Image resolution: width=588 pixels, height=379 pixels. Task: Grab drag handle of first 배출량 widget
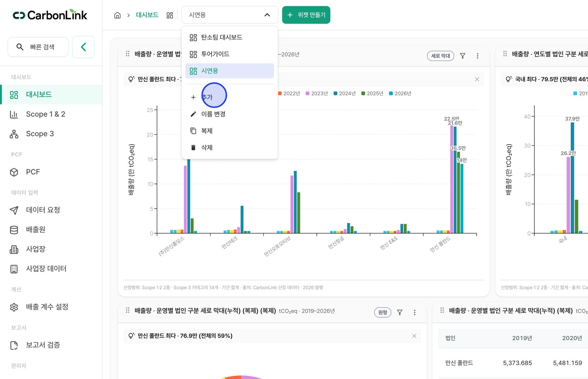click(128, 54)
